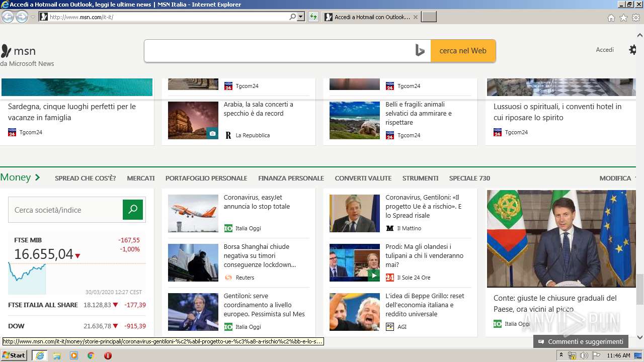
Task: Click the msn butterfly logo
Action: [6, 51]
